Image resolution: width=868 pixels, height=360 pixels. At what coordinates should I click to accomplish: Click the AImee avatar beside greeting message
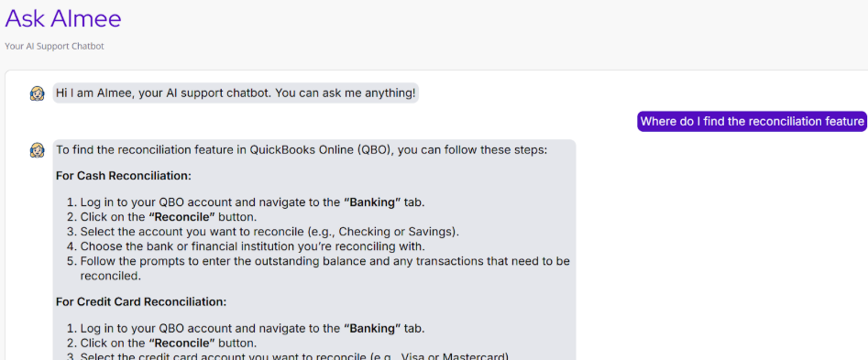37,93
